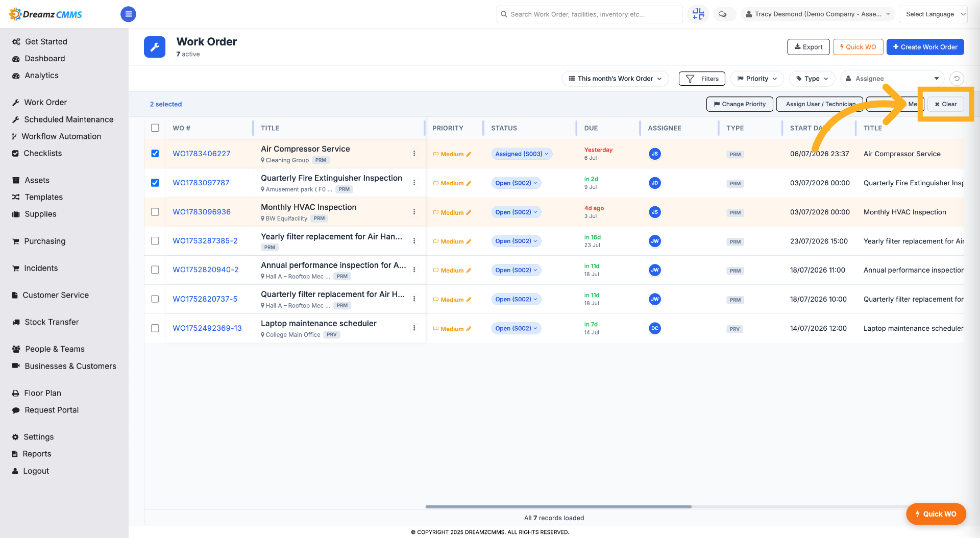Edit priority pencil for WO1783096936
This screenshot has height=538, width=980.
(469, 212)
